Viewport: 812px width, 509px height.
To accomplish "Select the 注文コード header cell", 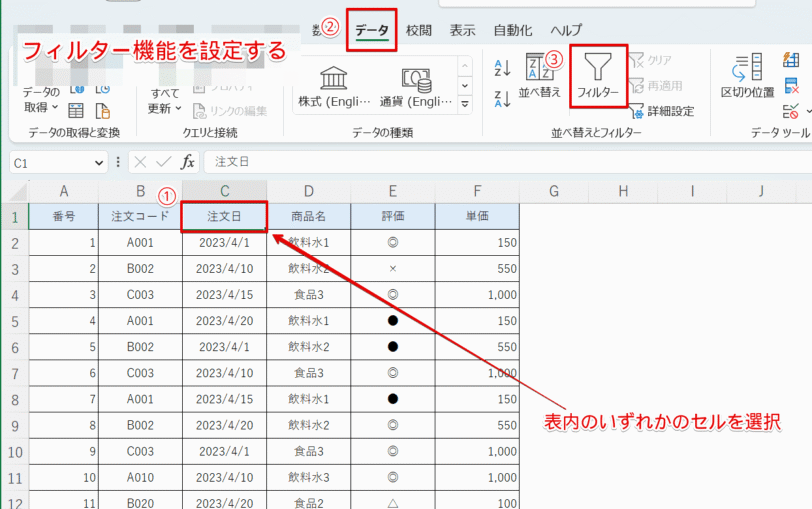I will (x=140, y=216).
